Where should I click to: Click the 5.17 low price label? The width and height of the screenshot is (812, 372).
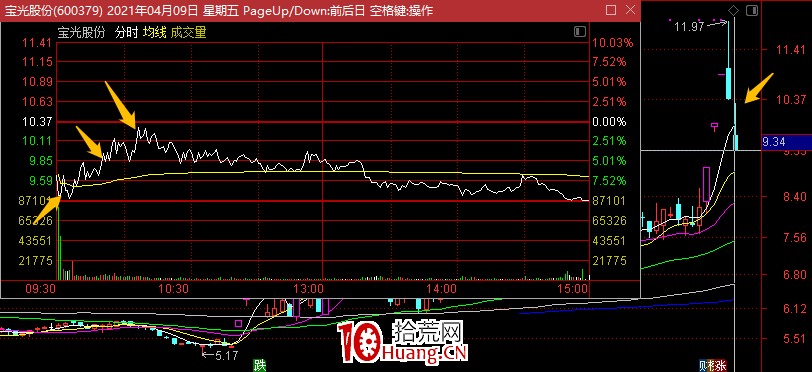point(226,356)
